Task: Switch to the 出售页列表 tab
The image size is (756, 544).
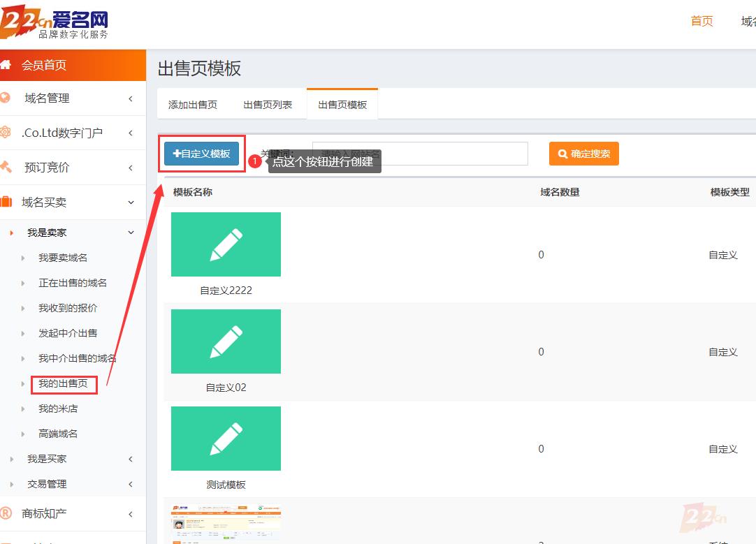Action: [268, 105]
